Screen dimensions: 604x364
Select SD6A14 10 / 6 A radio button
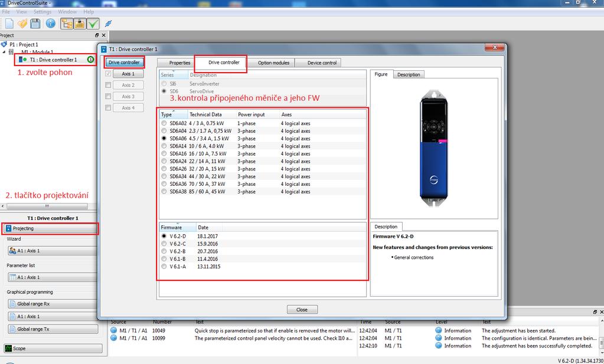coord(164,146)
